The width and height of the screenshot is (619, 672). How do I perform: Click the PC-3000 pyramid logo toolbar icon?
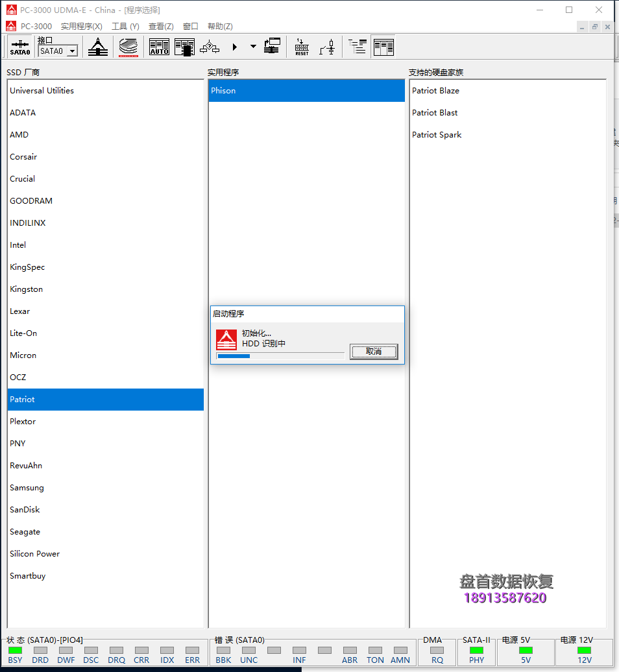98,47
